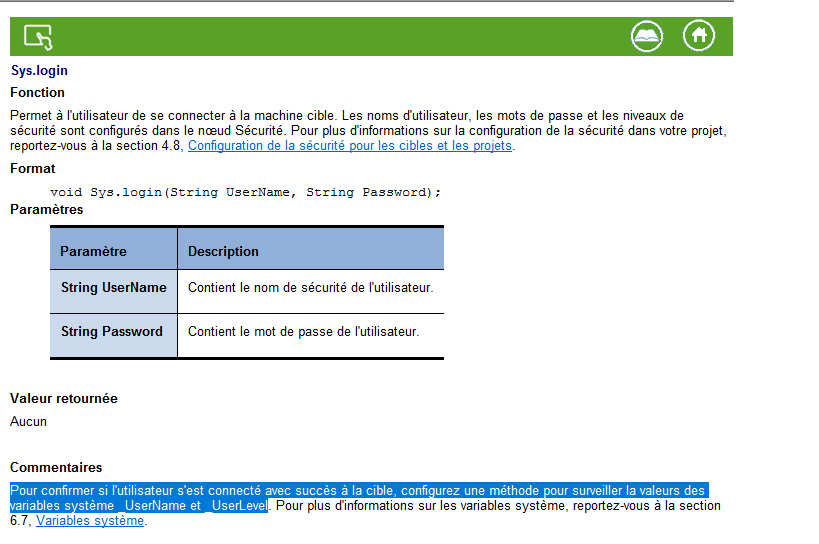The image size is (819, 544).
Task: Click the 'Paramètres' section heading
Action: click(x=47, y=210)
